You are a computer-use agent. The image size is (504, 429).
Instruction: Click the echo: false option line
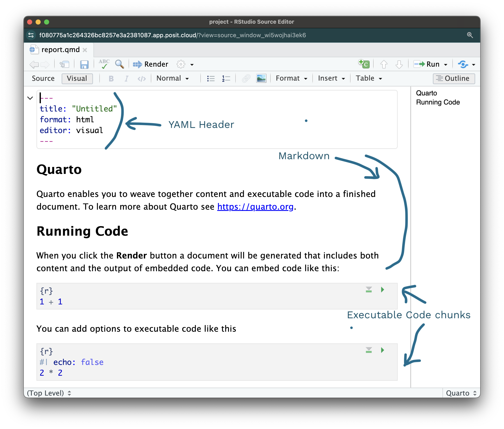(x=72, y=362)
